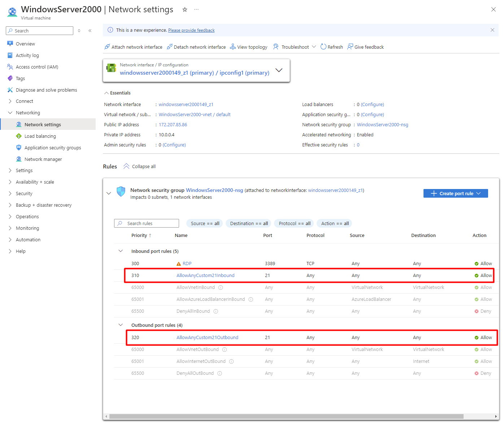Open public IP address 172.207.85.86
Viewport: 504px width, 426px height.
point(173,124)
